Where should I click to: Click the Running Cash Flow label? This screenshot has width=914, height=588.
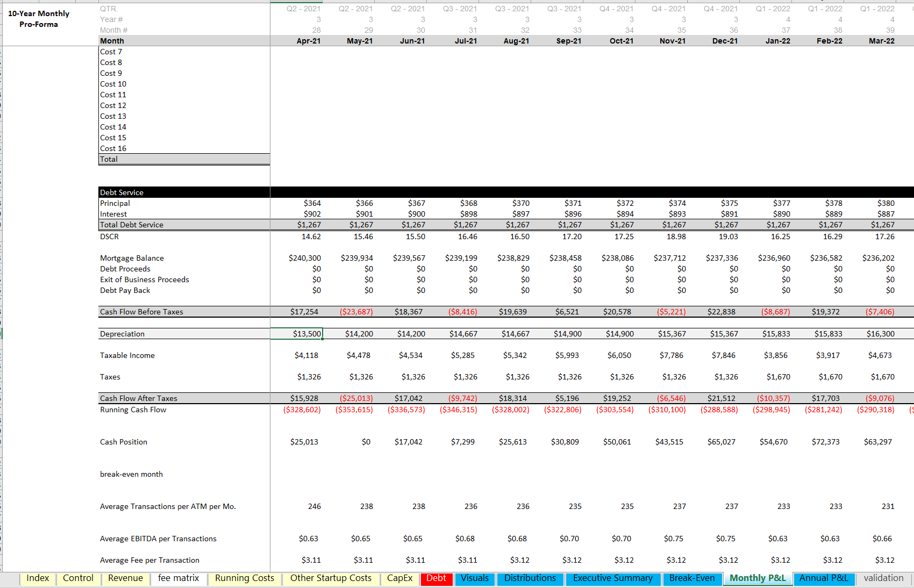pos(133,410)
